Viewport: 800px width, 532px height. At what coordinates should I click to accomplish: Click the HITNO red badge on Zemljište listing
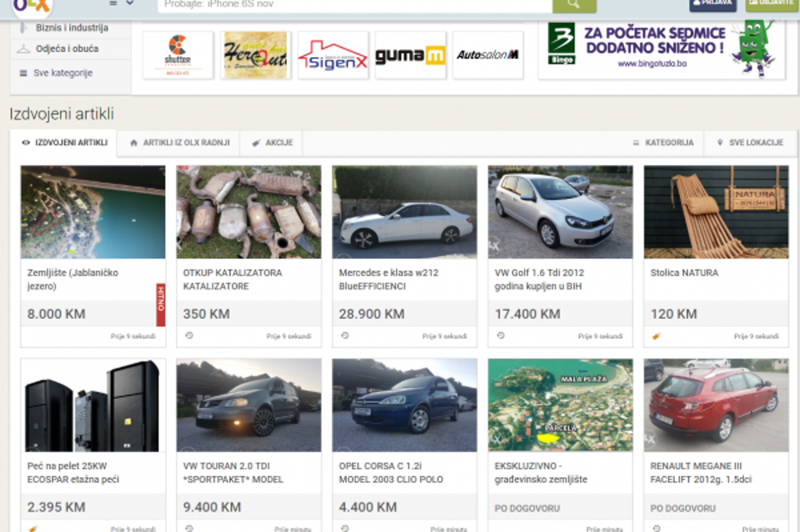click(161, 304)
